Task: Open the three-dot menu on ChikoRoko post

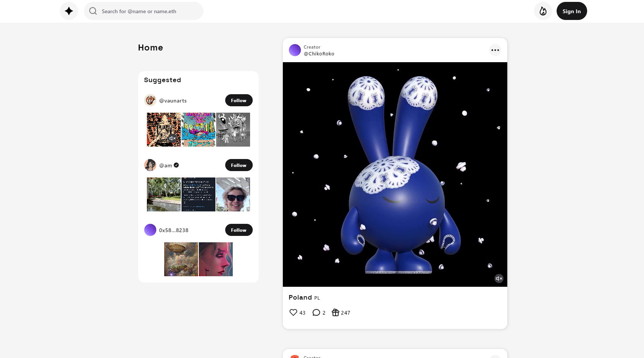Action: coord(495,50)
